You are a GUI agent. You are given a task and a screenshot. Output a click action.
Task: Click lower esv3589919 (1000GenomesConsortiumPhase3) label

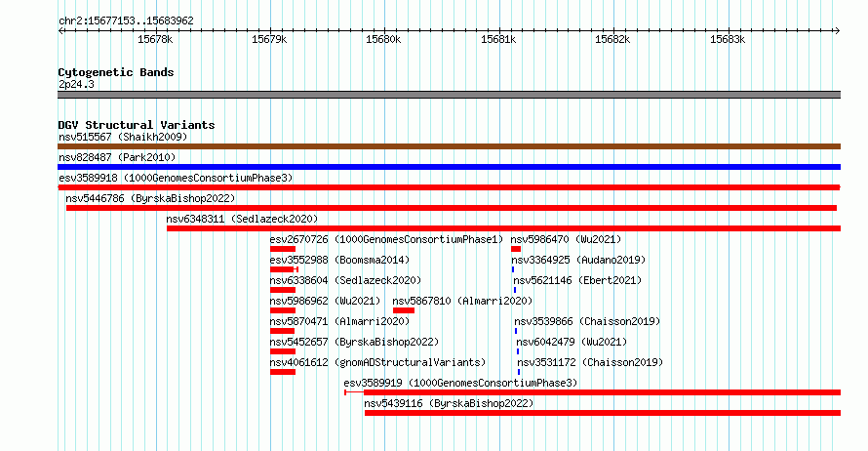click(x=460, y=383)
